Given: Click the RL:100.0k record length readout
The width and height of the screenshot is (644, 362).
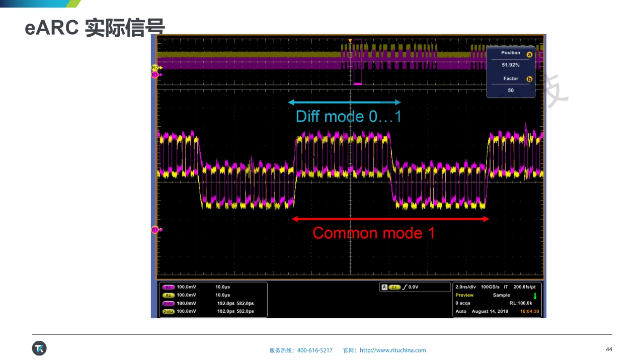Looking at the screenshot, I should click(x=521, y=303).
